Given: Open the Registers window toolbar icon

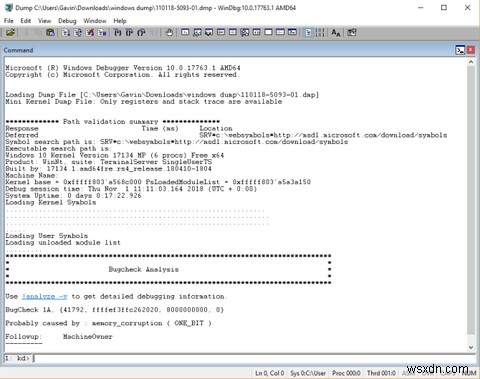Looking at the screenshot, I should point(221,32).
